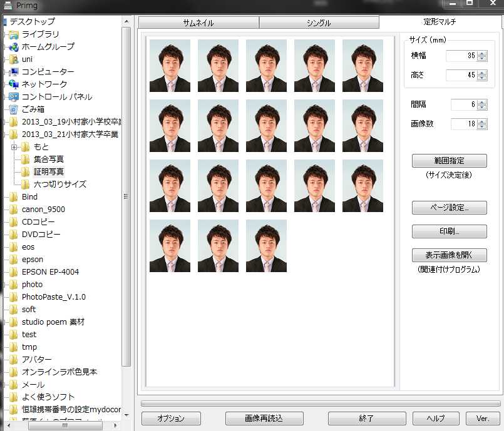The height and width of the screenshot is (431, 504).
Task: Open the コントロール パネル icon
Action: click(x=14, y=97)
